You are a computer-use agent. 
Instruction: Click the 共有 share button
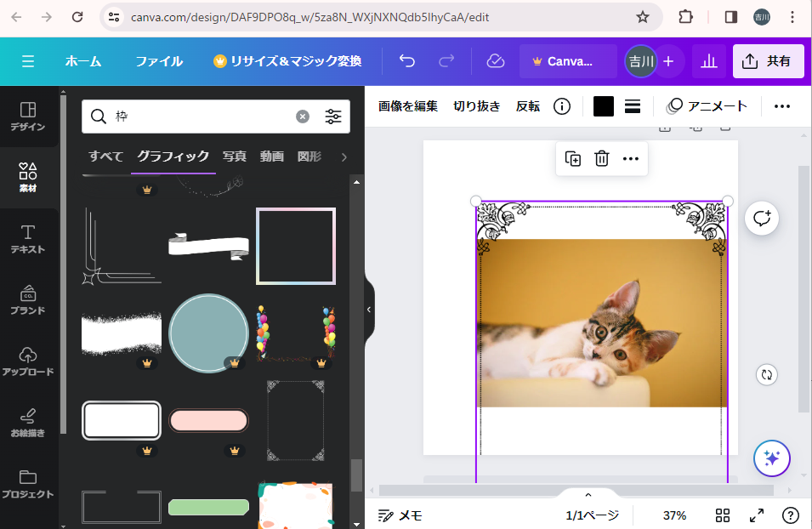point(768,61)
